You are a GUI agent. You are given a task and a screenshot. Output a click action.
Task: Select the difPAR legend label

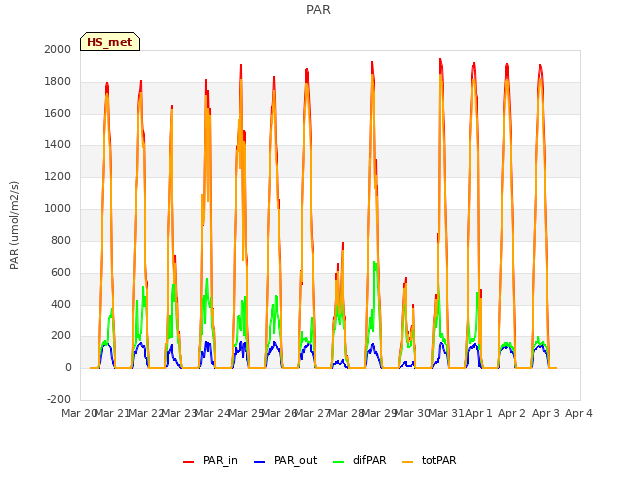coord(369,460)
